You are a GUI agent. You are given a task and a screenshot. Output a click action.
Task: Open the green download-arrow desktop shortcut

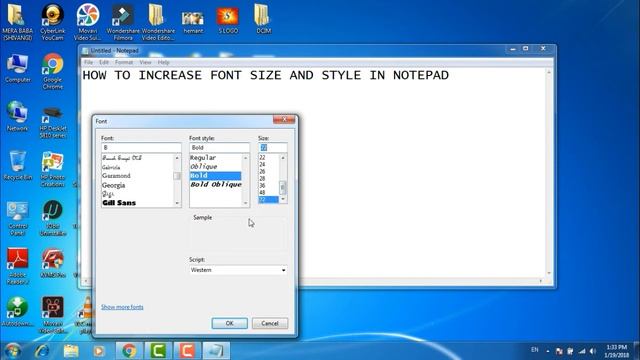click(x=18, y=311)
